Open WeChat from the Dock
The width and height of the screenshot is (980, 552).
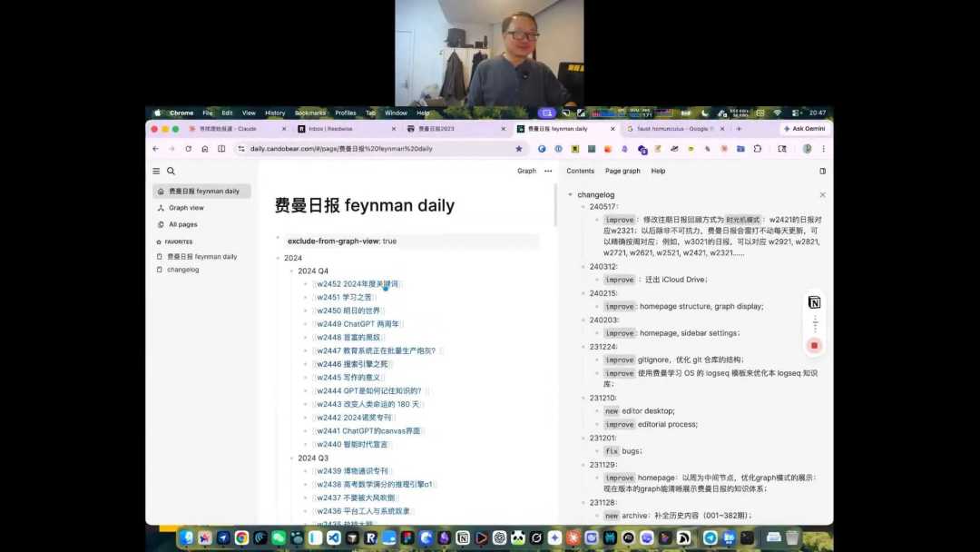[x=279, y=537]
